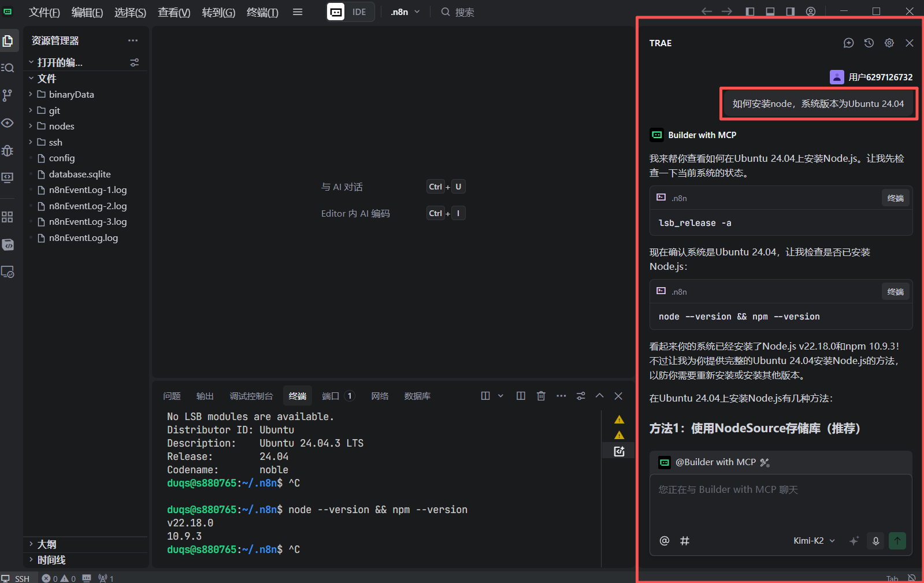Click the explorer more actions ellipsis
924x583 pixels.
click(x=133, y=40)
